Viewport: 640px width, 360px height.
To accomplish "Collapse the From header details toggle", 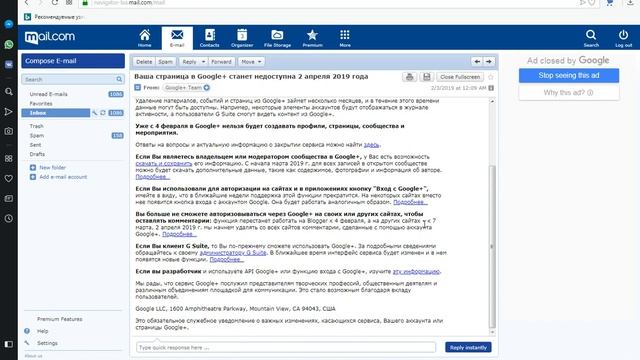I will point(138,88).
